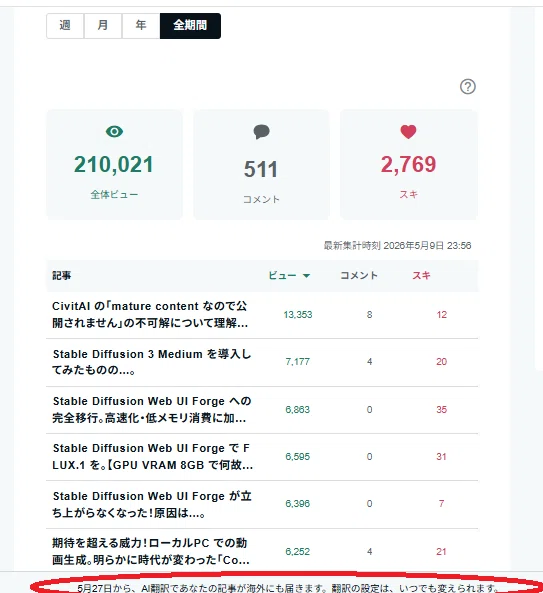The image size is (543, 593).
Task: Open the Forge が立ち上がらなくなった article
Action: click(x=152, y=504)
